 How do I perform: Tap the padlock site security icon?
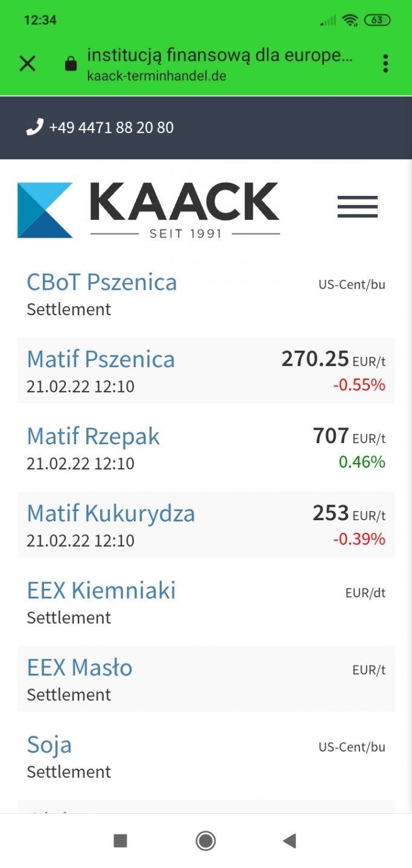point(71,63)
